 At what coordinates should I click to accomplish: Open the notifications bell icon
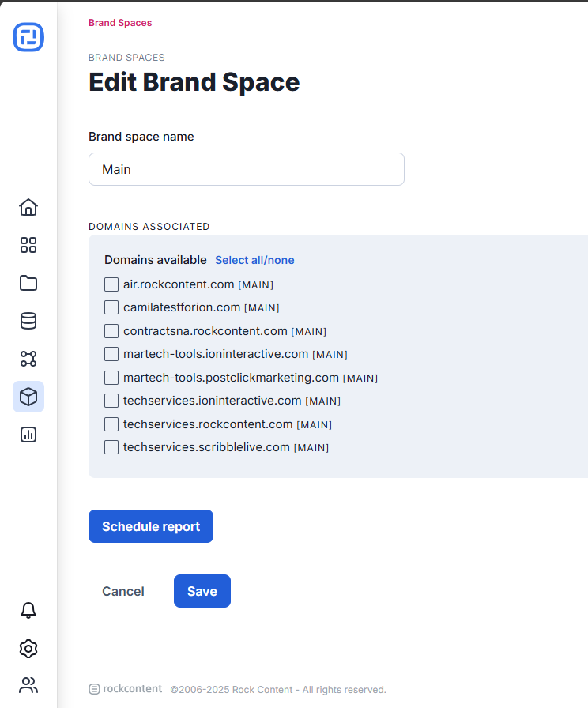click(28, 611)
